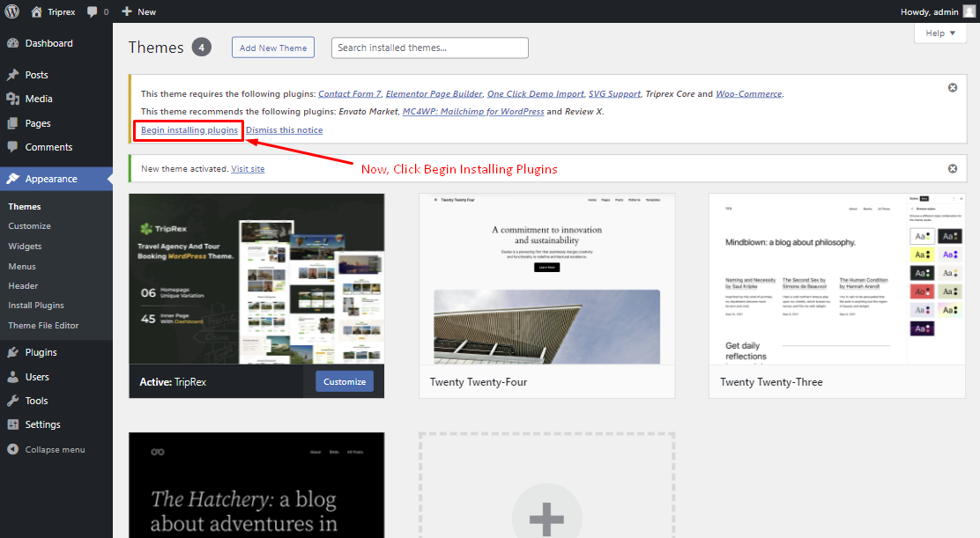The height and width of the screenshot is (538, 980).
Task: Select Themes submenu item
Action: point(25,207)
